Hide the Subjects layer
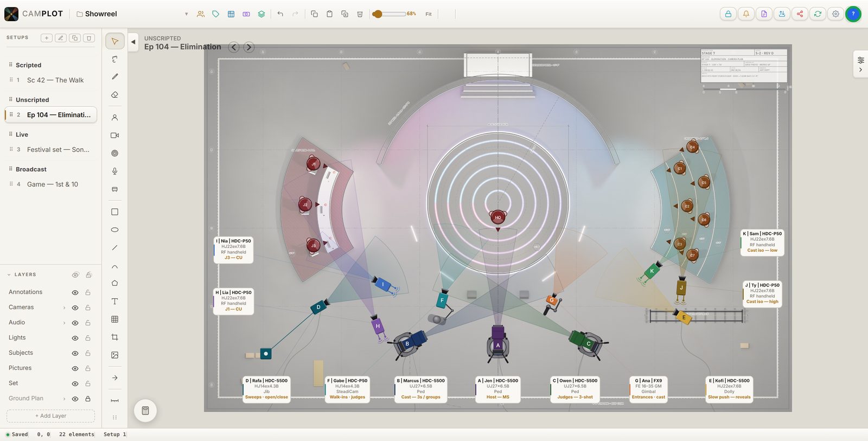 pos(75,353)
